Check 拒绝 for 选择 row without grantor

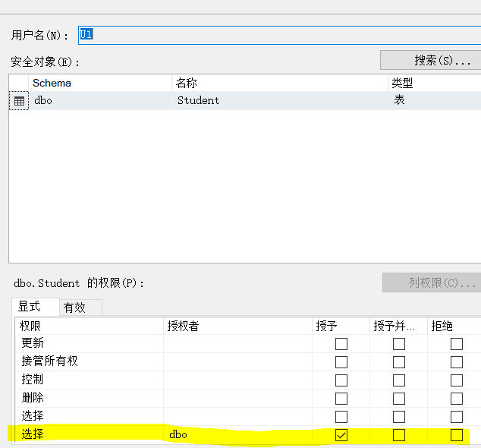point(457,417)
